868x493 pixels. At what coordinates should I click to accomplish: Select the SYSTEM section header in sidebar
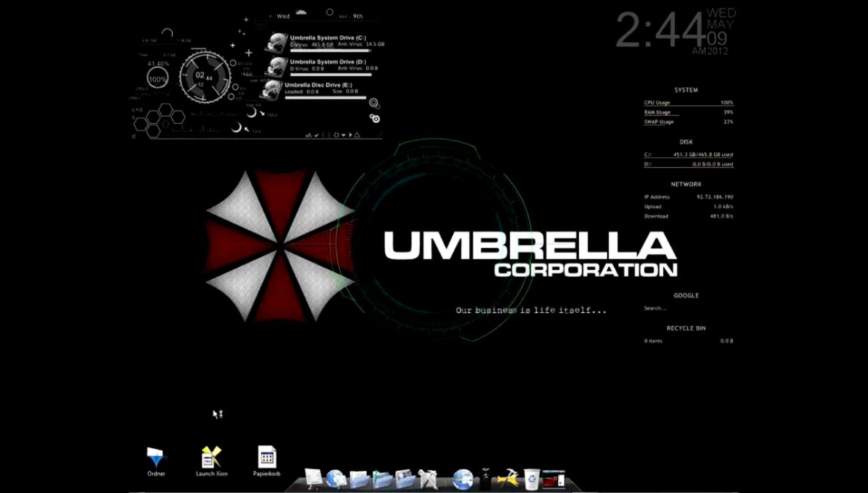(686, 90)
